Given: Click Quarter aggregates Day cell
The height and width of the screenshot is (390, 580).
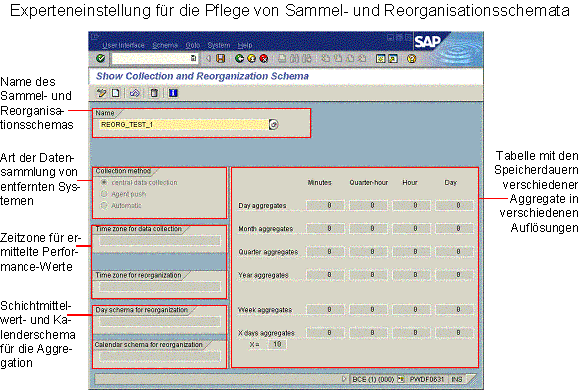Looking at the screenshot, I should coord(454,252).
